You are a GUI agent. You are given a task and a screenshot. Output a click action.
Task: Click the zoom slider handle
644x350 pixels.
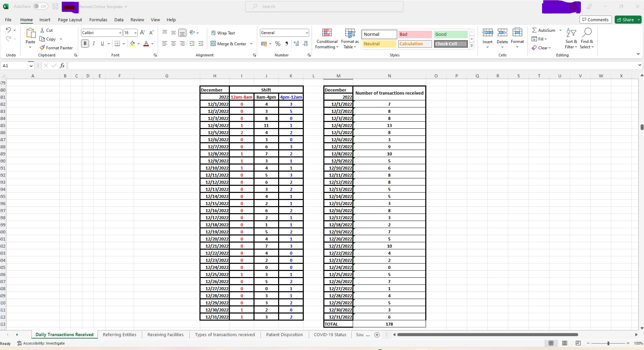(608, 343)
